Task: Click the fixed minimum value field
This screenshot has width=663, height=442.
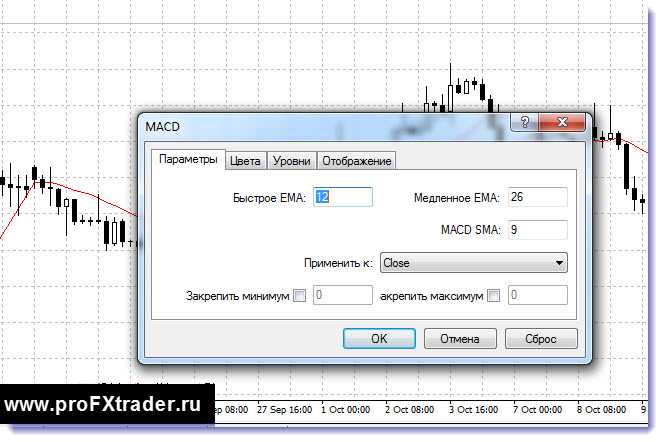Action: coord(343,295)
